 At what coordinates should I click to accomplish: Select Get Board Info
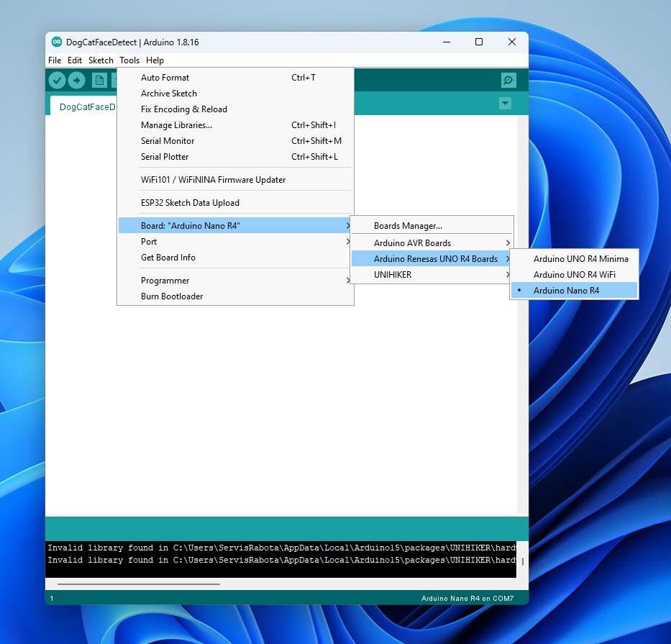pyautogui.click(x=235, y=258)
